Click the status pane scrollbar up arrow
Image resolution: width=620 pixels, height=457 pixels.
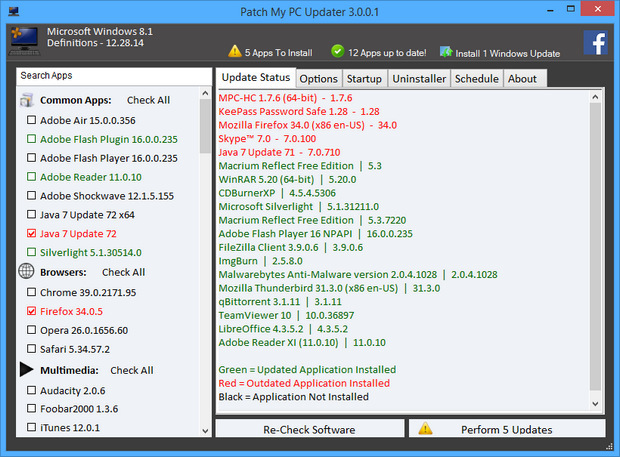595,96
